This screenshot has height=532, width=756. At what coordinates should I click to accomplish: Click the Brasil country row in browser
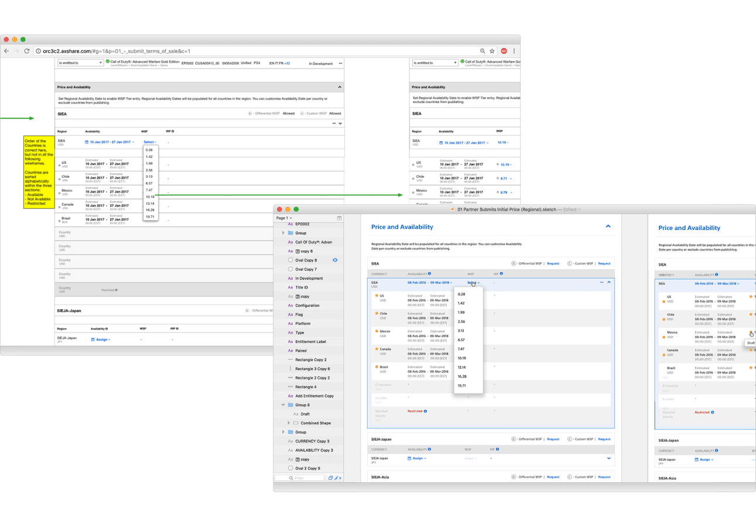(200, 220)
